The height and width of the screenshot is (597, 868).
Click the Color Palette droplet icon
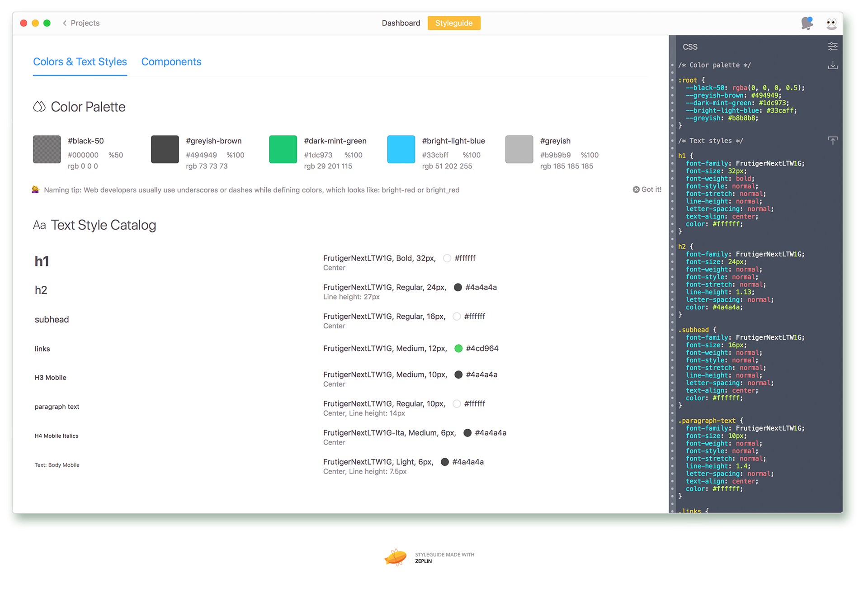click(39, 107)
